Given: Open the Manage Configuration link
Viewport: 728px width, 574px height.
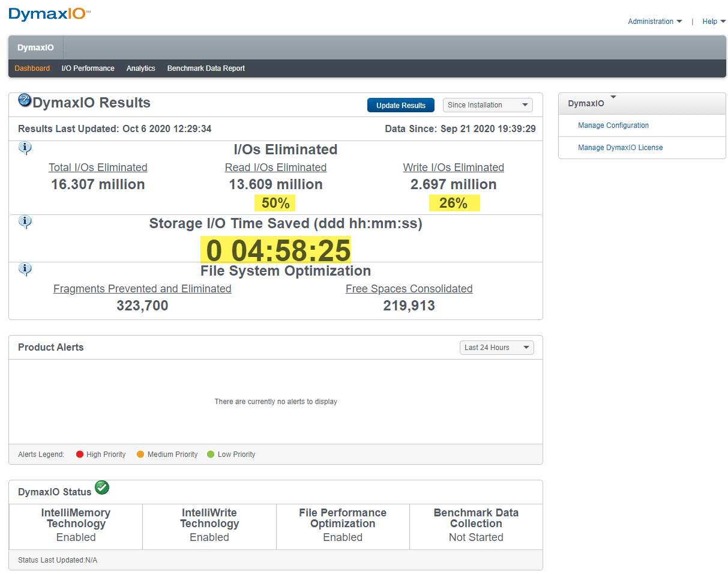Looking at the screenshot, I should (x=613, y=125).
